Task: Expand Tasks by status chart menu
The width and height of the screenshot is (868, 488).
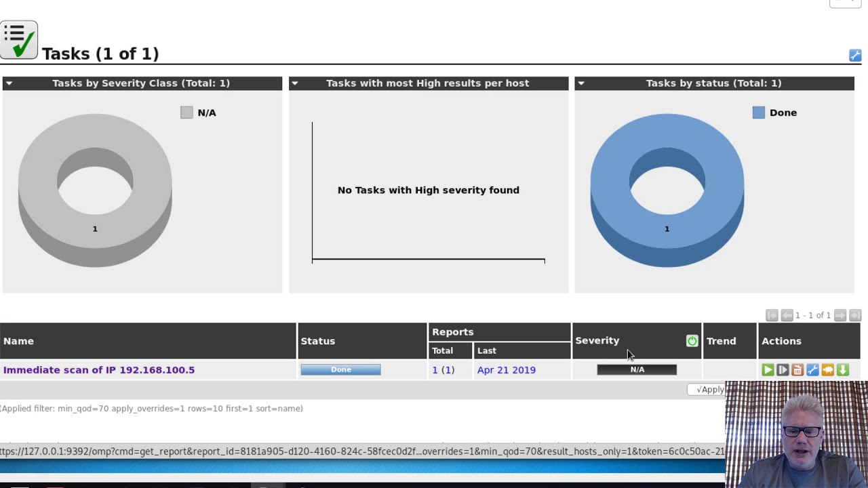Action: [x=581, y=83]
